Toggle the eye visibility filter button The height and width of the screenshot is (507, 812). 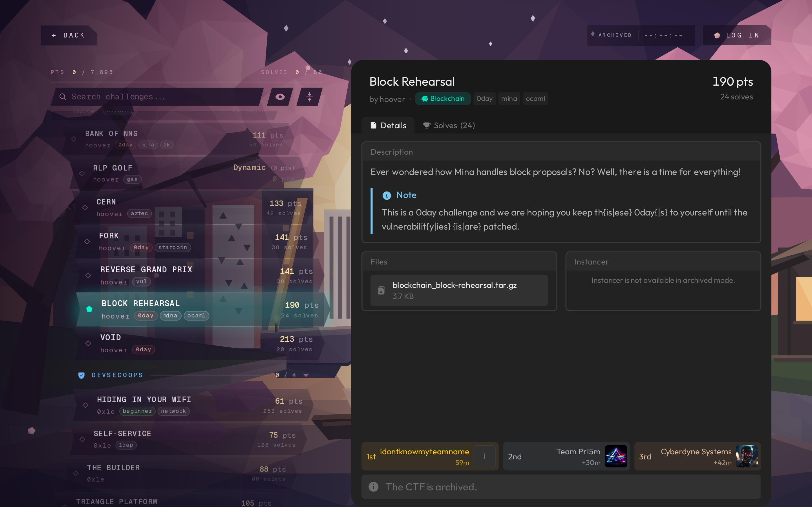click(x=280, y=97)
